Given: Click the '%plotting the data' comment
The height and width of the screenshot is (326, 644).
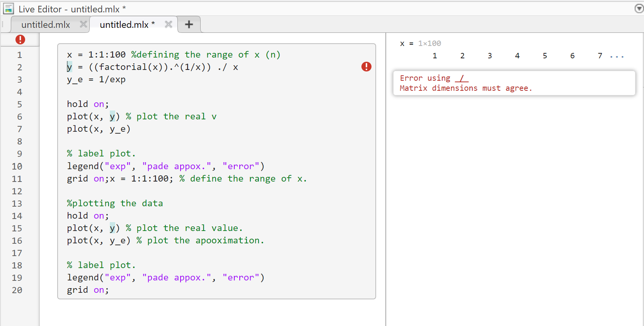Looking at the screenshot, I should point(115,204).
